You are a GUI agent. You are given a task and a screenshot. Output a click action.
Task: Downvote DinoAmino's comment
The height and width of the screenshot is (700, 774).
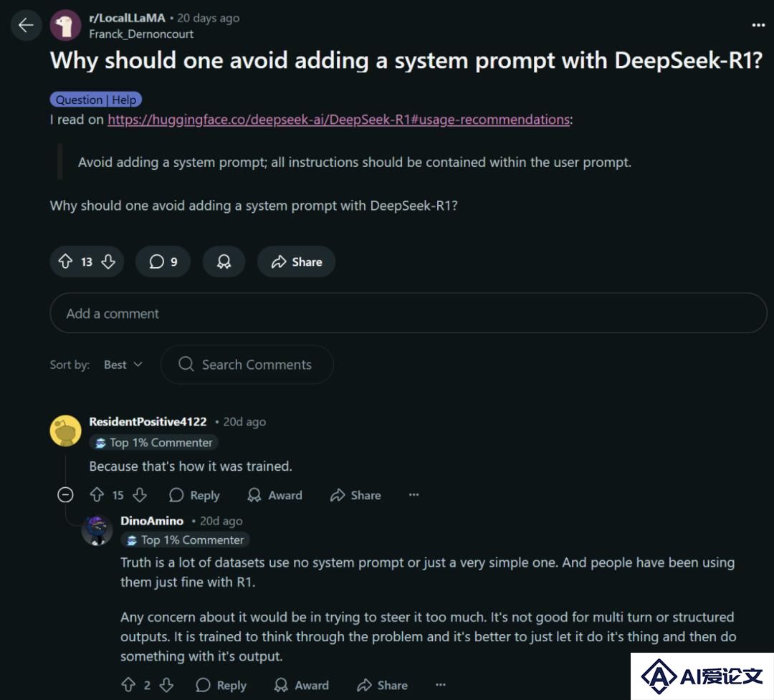166,685
